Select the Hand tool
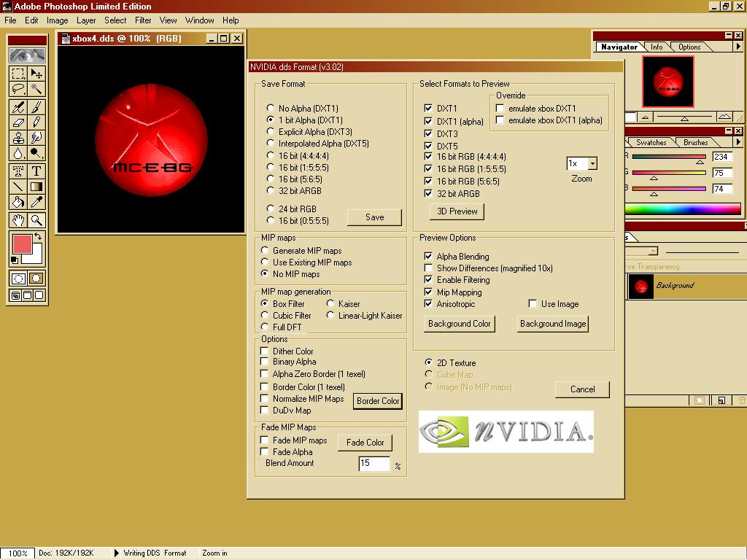The image size is (747, 560). click(x=18, y=220)
